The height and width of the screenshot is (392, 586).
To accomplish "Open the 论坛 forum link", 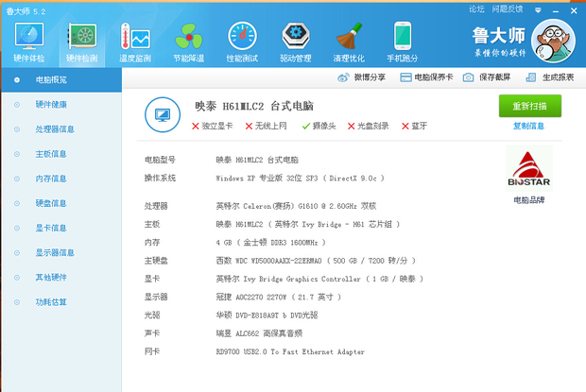I will pyautogui.click(x=476, y=9).
